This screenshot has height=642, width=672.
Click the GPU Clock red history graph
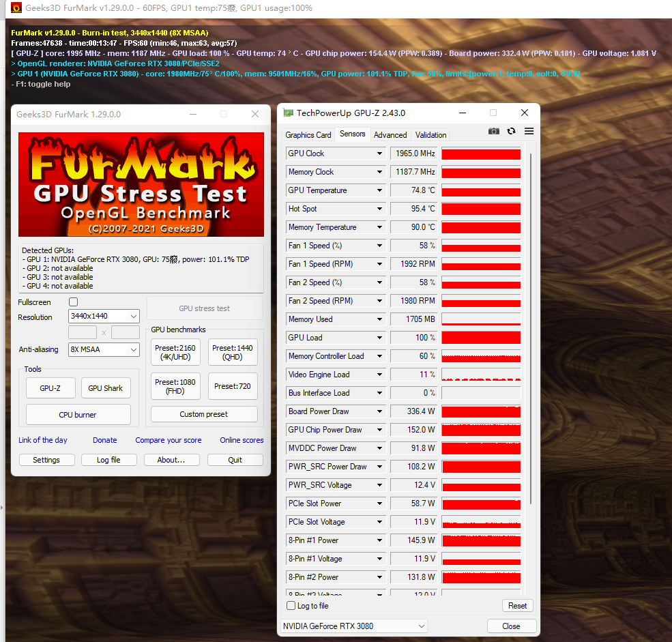coord(481,154)
